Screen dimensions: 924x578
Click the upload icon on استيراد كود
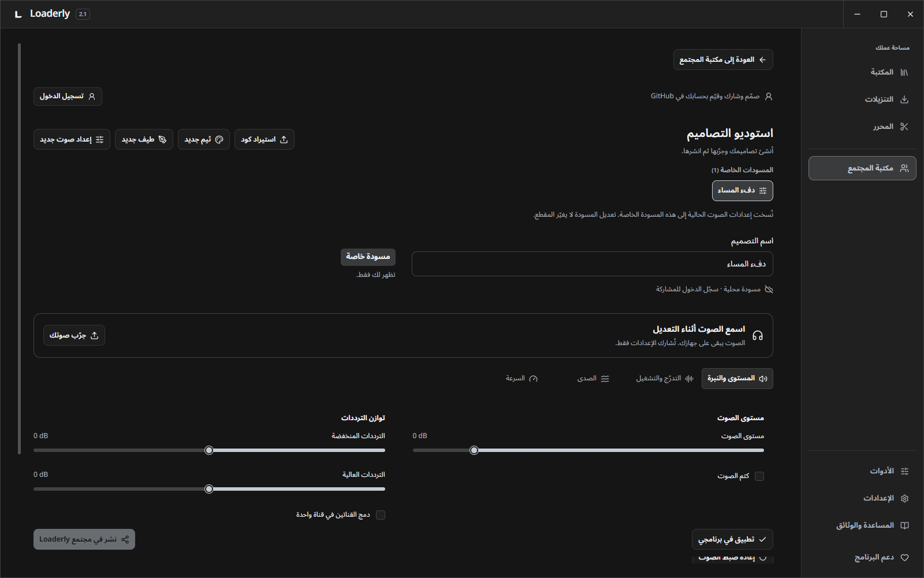click(x=284, y=139)
